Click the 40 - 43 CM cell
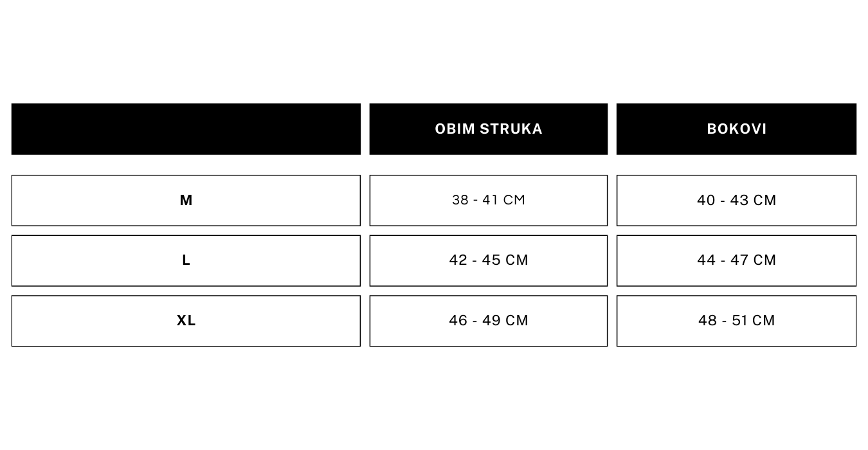Viewport: 868px width, 450px height. (x=736, y=201)
